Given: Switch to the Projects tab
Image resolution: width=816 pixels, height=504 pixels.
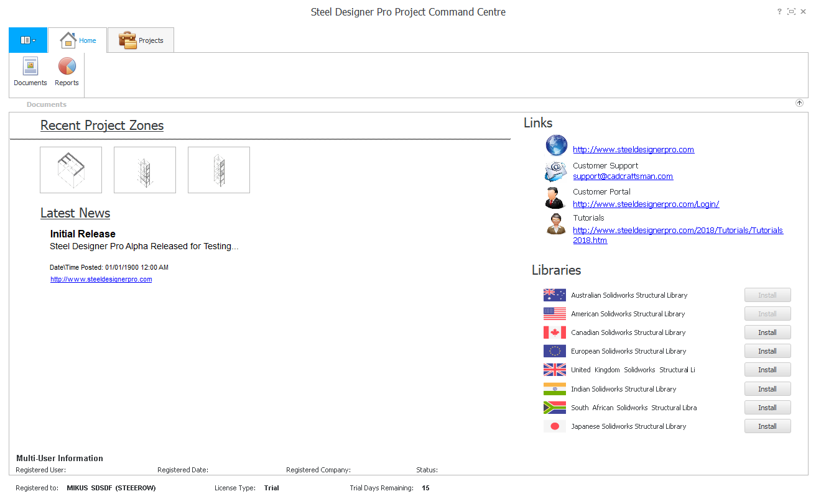Looking at the screenshot, I should click(x=141, y=40).
